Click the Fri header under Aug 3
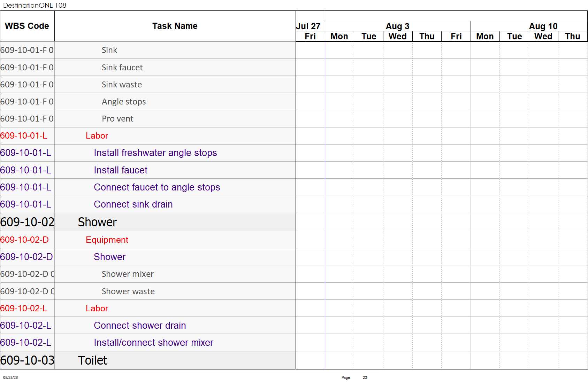The image size is (588, 382). 456,37
